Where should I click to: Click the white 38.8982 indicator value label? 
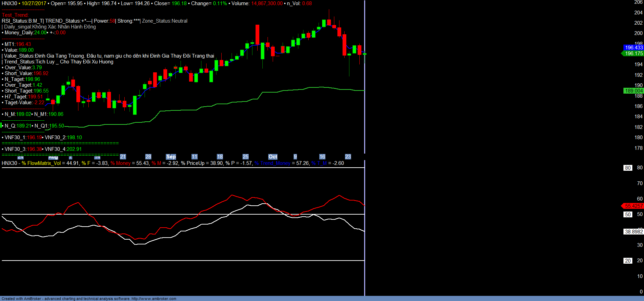tap(633, 232)
